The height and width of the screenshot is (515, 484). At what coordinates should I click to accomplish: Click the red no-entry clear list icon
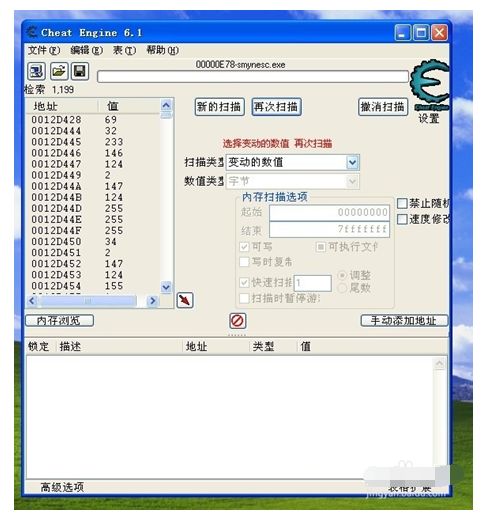tap(237, 321)
